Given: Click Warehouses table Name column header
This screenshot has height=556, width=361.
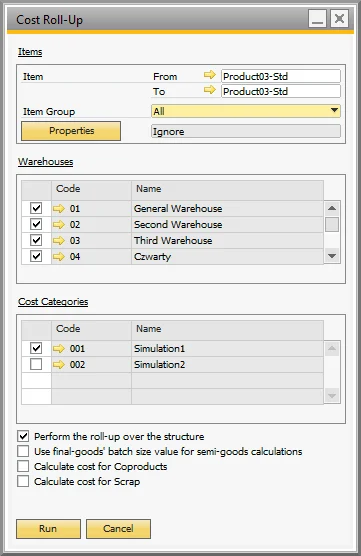Looking at the screenshot, I should click(227, 189).
